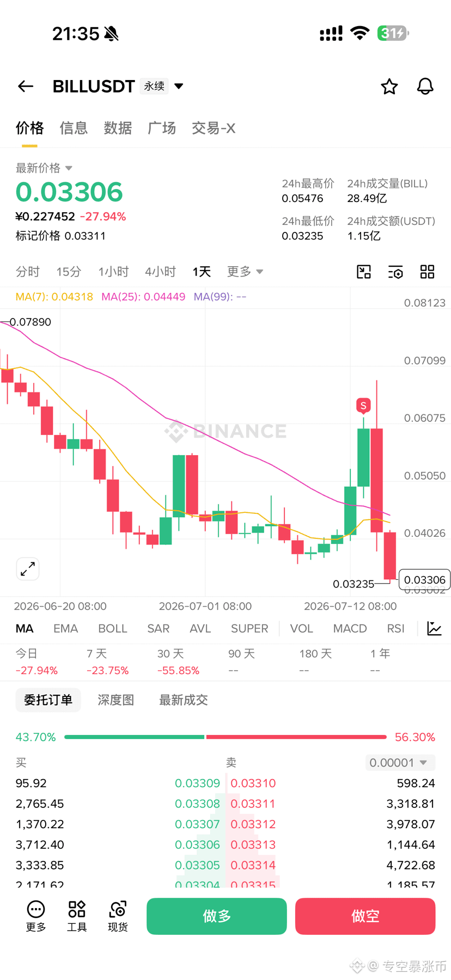Image resolution: width=451 pixels, height=980 pixels.
Task: Switch to the 广场 tab
Action: coord(162,128)
